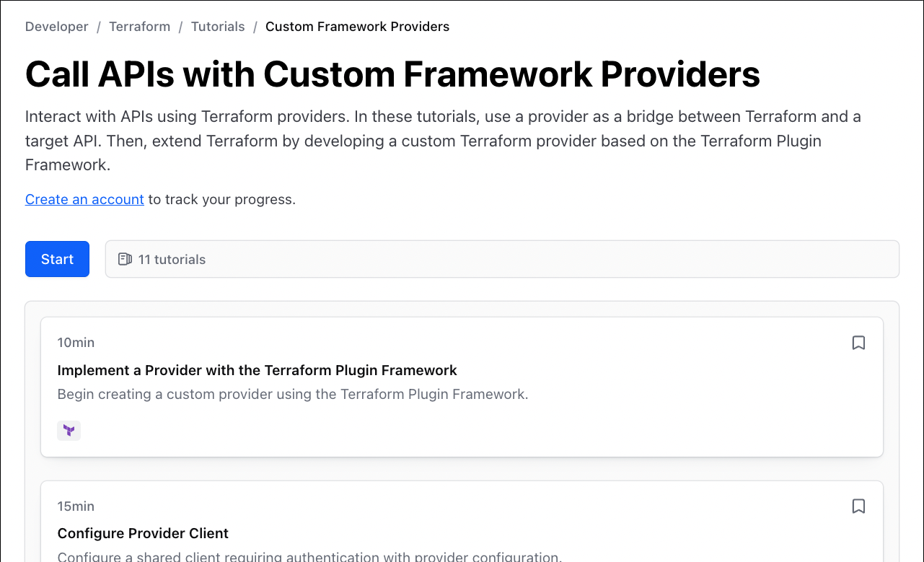
Task: Click the Interact with APIs intro paragraph
Action: 443,141
